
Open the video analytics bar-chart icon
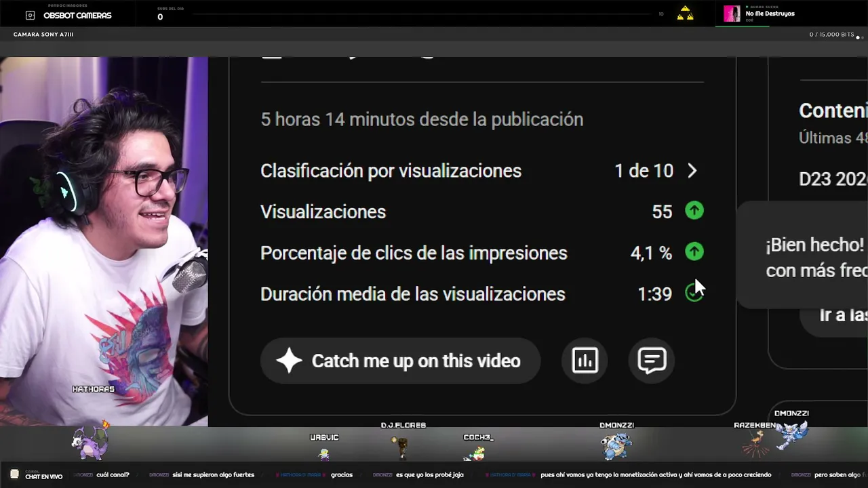point(585,361)
